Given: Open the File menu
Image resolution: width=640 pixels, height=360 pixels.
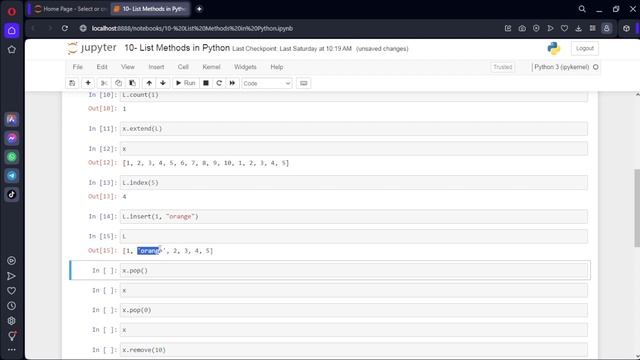Looking at the screenshot, I should [78, 67].
